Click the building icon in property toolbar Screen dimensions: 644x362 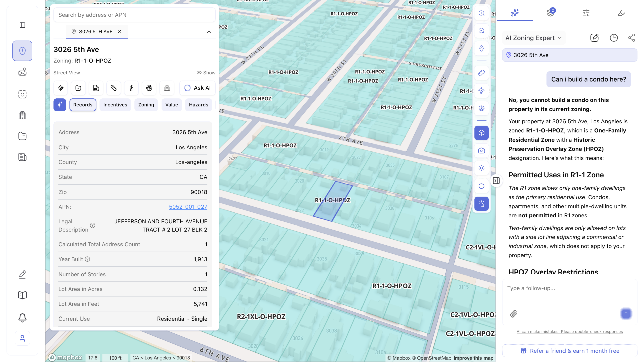pos(167,88)
